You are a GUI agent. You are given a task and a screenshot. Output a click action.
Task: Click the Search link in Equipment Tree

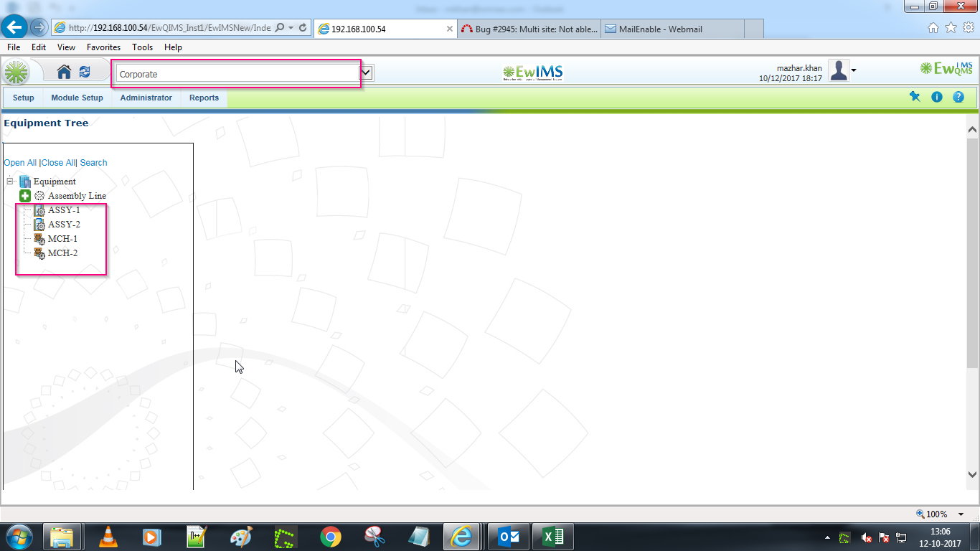(93, 163)
